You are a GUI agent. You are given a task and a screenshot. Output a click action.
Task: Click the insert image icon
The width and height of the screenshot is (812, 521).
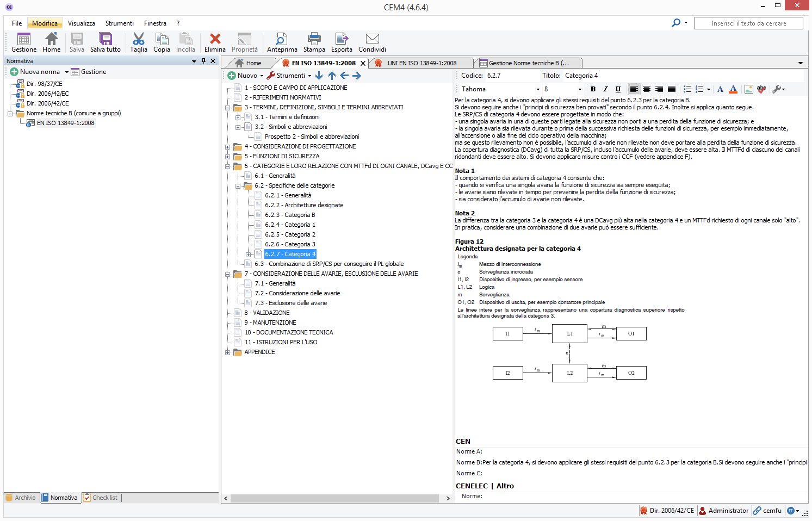(x=749, y=89)
